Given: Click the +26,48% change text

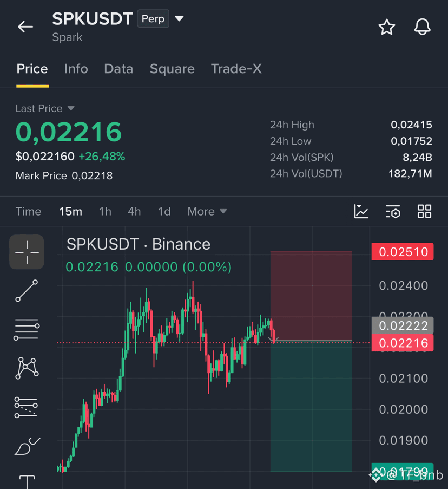Looking at the screenshot, I should coord(102,157).
